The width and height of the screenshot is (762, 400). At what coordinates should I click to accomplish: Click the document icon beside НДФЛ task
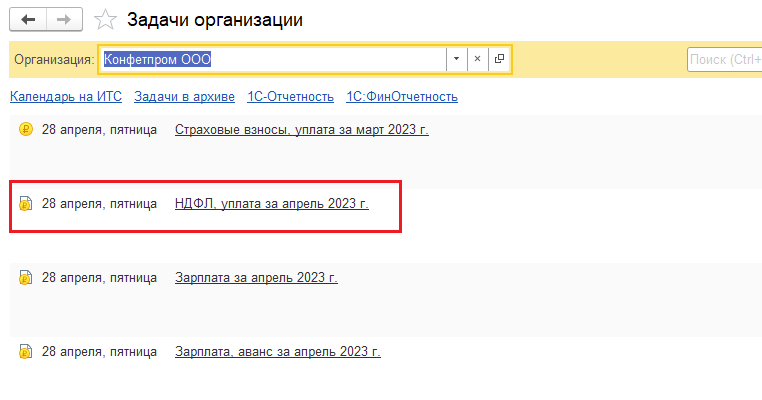pyautogui.click(x=26, y=203)
